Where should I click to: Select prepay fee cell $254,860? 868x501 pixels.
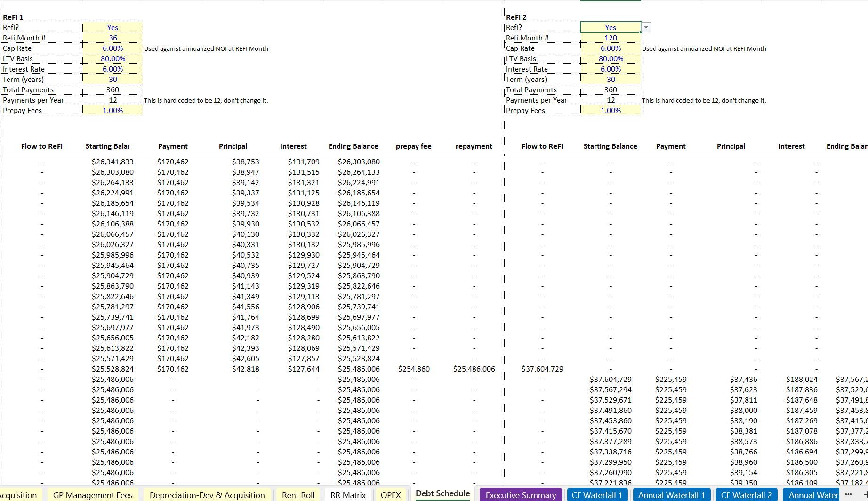[x=414, y=369]
